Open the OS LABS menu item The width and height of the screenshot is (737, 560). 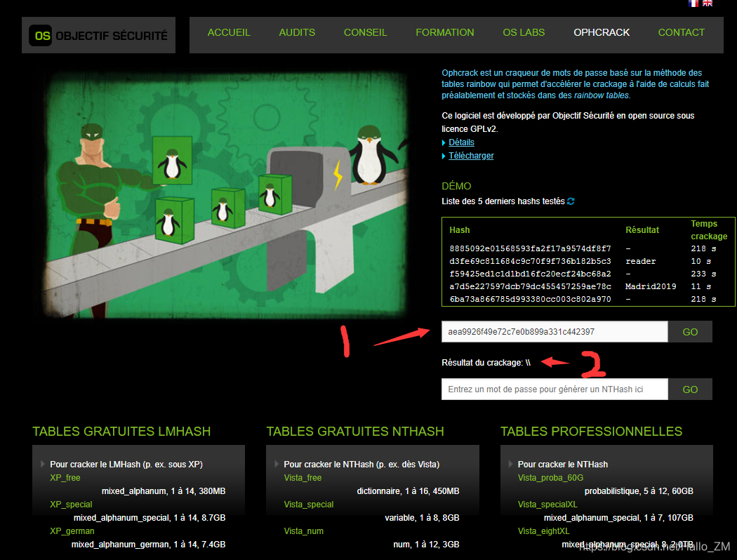[x=524, y=32]
